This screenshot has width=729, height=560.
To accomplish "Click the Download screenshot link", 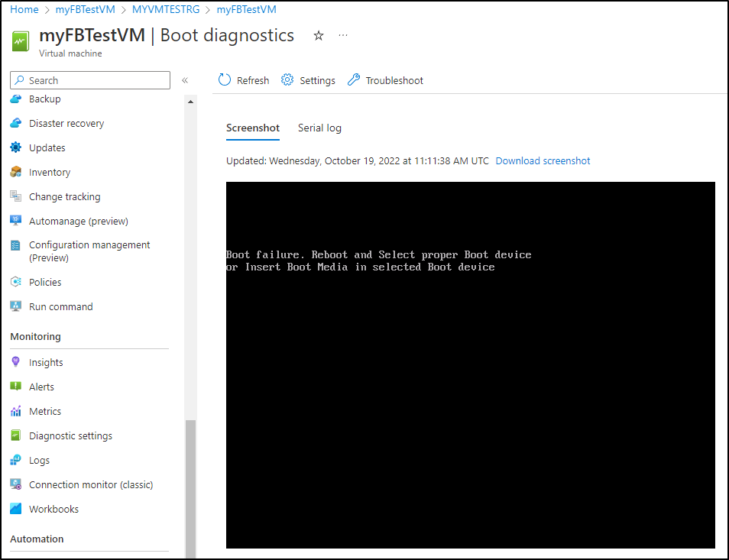I will (x=543, y=160).
